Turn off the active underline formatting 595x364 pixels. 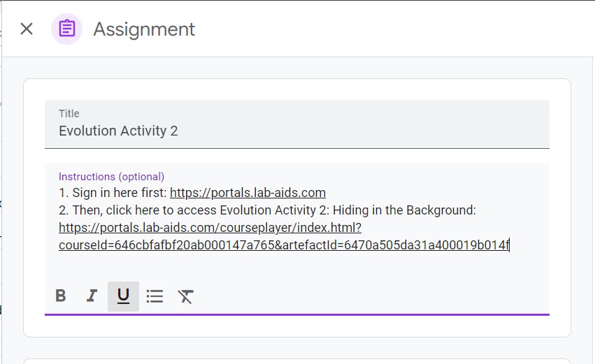(x=123, y=296)
